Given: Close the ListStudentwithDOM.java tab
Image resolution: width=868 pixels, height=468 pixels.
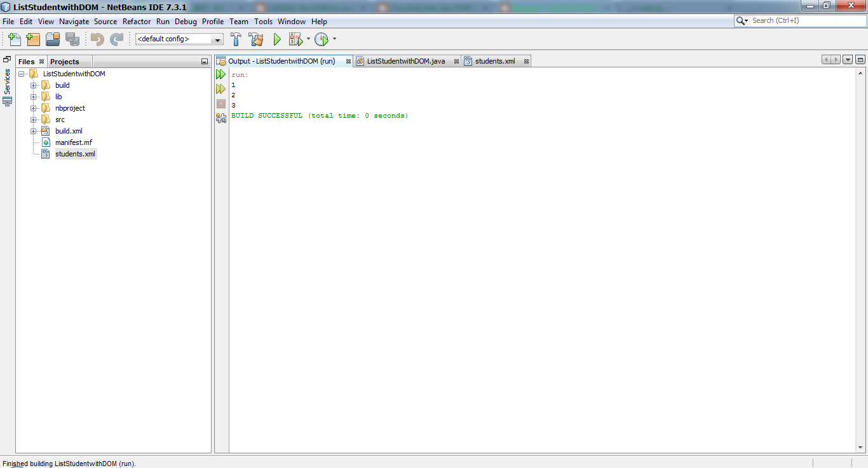Looking at the screenshot, I should coord(456,62).
